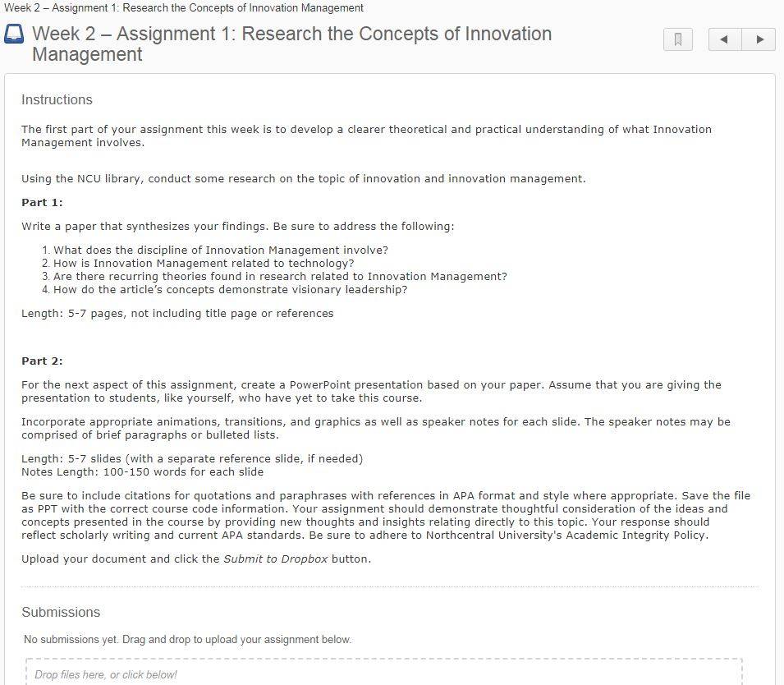The image size is (784, 685).
Task: Click the drop files upload area
Action: click(384, 672)
